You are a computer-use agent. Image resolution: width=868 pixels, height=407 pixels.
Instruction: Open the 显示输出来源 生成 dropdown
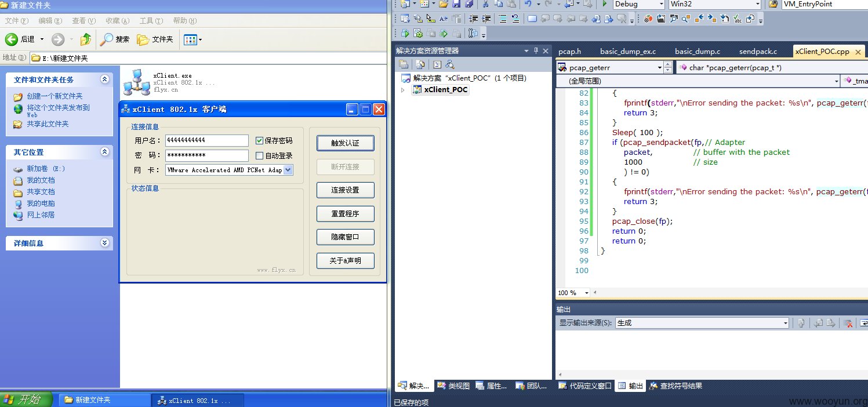click(785, 323)
